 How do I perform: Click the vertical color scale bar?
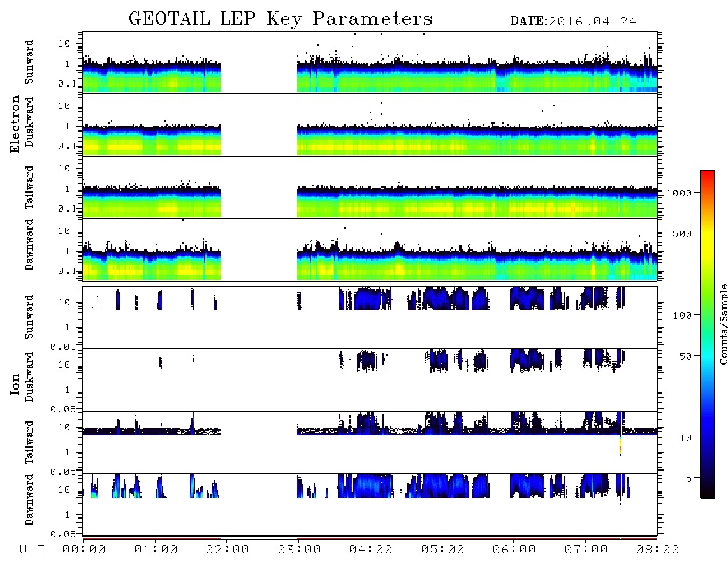[x=708, y=334]
